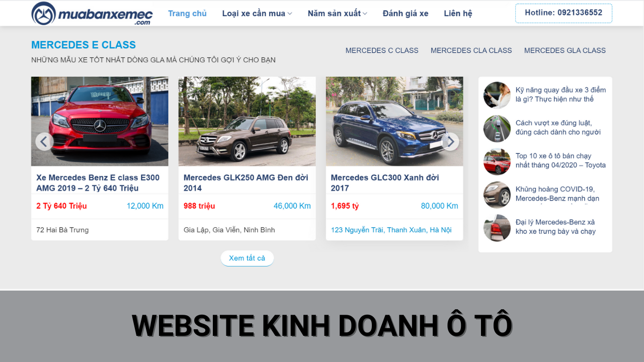The image size is (644, 362).
Task: Go to the previous car slide arrow
Action: (44, 141)
